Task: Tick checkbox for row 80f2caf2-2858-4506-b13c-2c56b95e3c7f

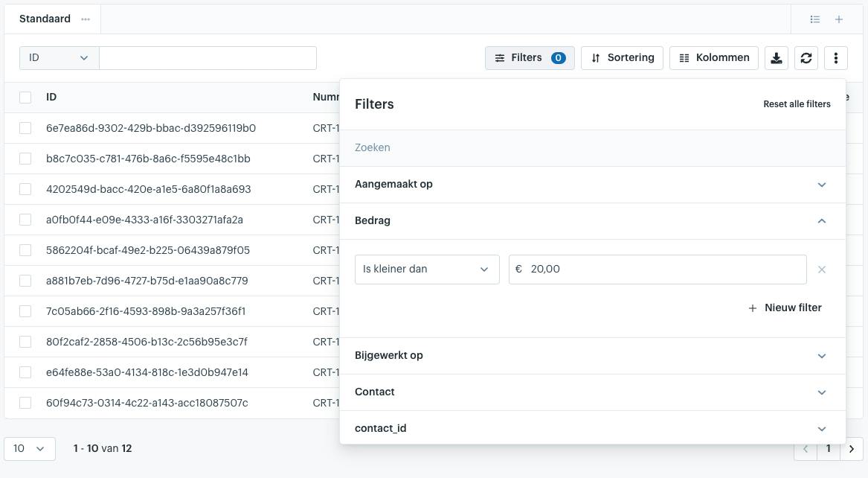Action: click(25, 341)
